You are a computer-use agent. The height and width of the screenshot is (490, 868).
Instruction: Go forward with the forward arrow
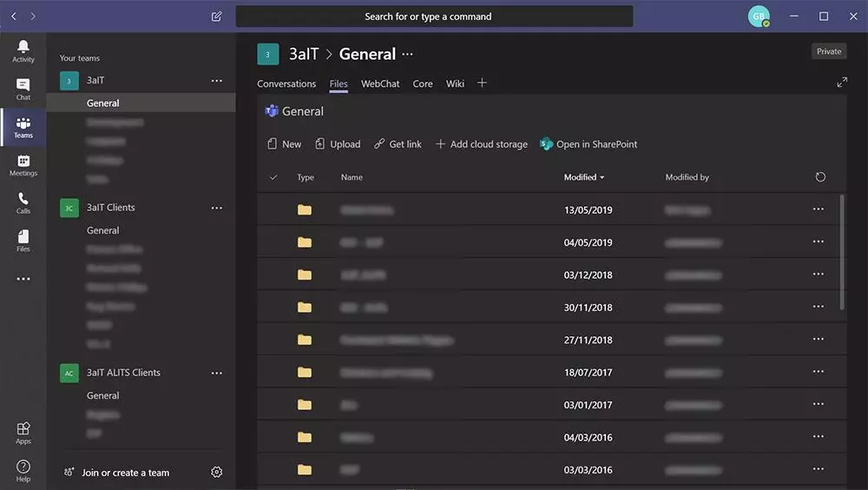tap(33, 17)
